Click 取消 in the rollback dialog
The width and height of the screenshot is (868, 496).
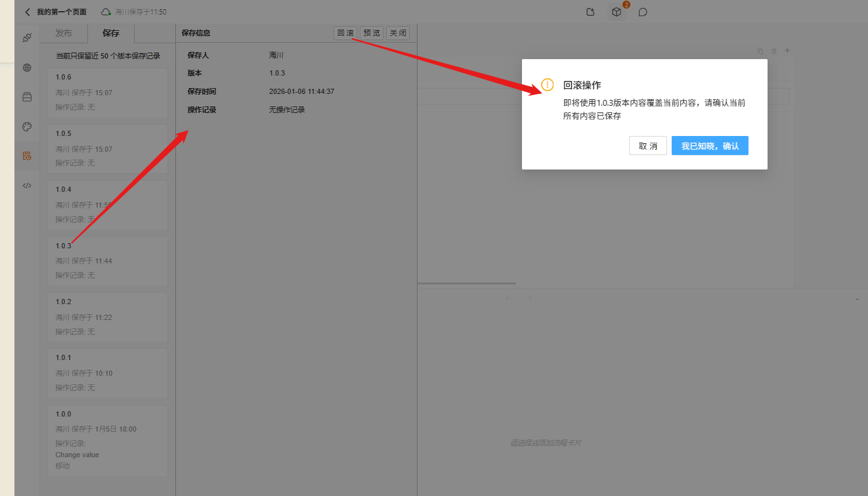pyautogui.click(x=648, y=145)
